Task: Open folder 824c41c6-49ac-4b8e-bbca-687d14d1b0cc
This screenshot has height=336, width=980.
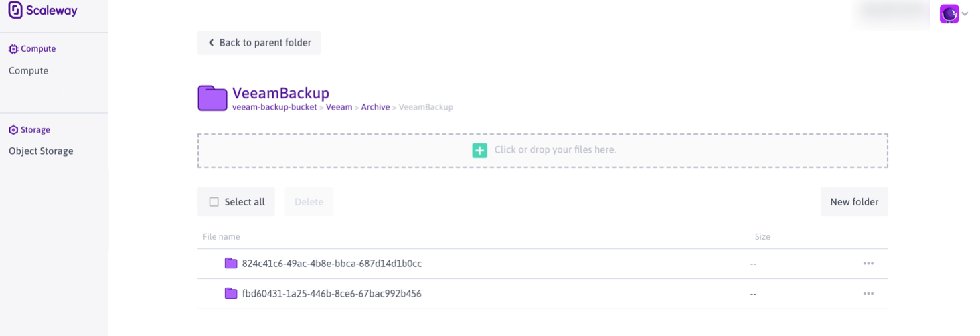Action: [332, 264]
